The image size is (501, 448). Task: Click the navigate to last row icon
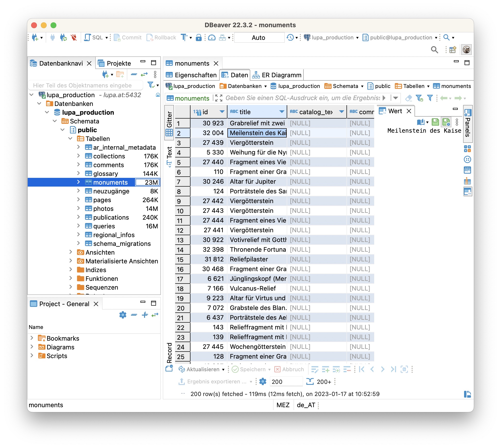click(x=393, y=369)
